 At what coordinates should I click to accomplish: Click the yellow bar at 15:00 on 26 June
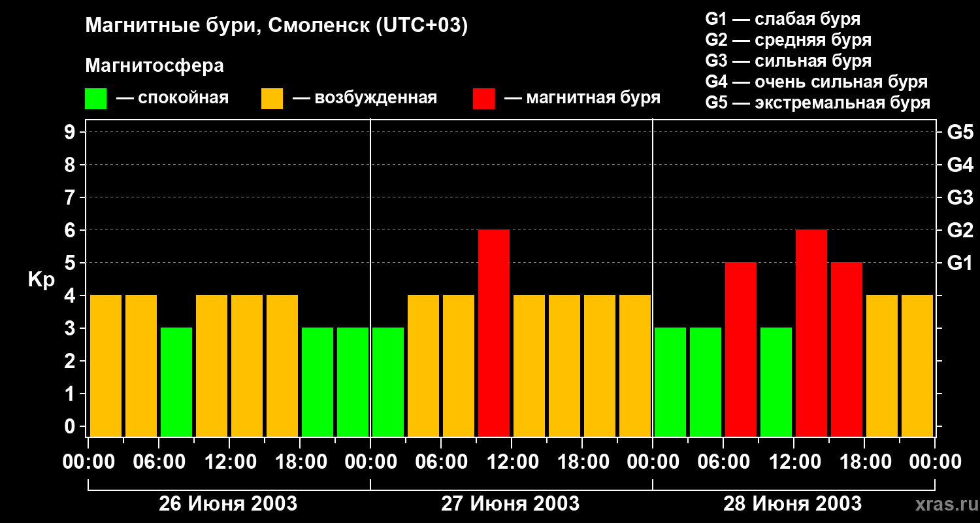pos(282,365)
